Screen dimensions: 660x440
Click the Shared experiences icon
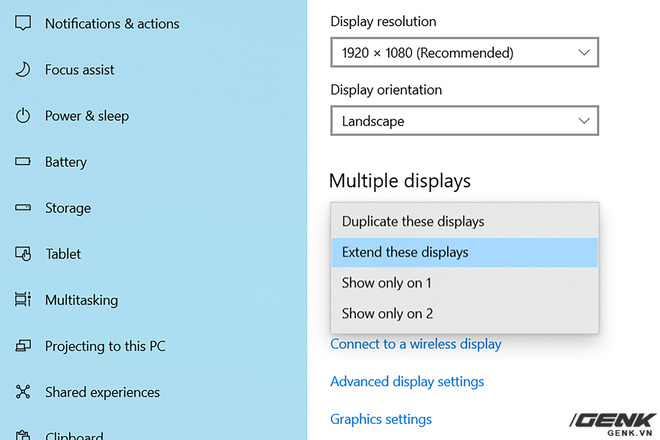(23, 392)
